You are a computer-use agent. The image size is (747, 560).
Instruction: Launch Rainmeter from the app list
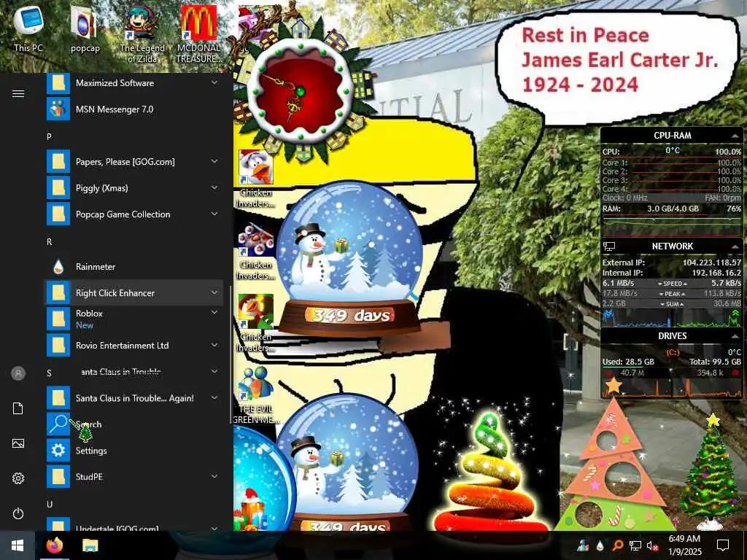[134, 267]
